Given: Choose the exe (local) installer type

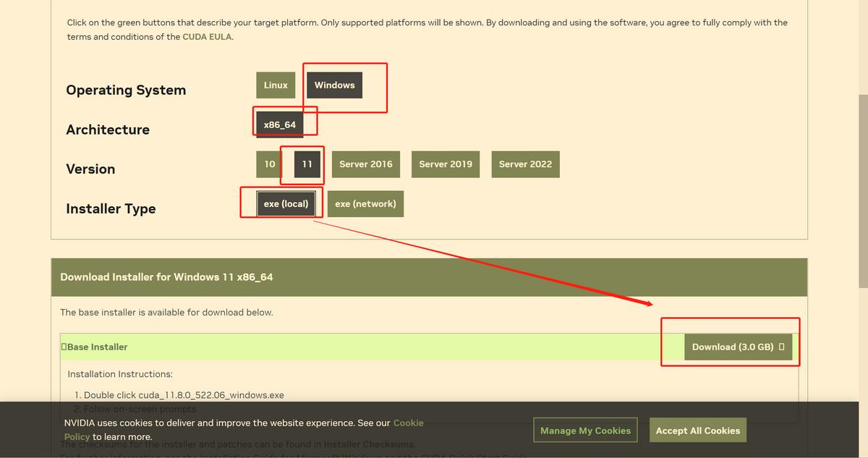Looking at the screenshot, I should 286,203.
